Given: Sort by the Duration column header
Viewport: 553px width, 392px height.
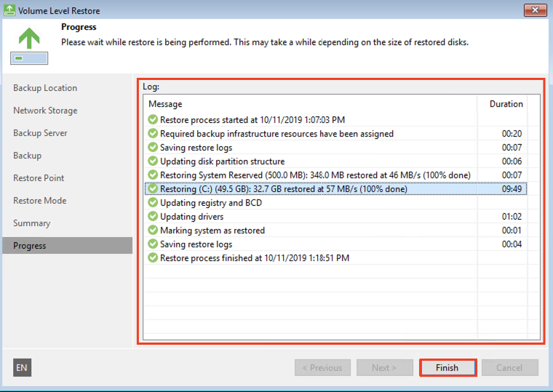Looking at the screenshot, I should click(x=506, y=104).
